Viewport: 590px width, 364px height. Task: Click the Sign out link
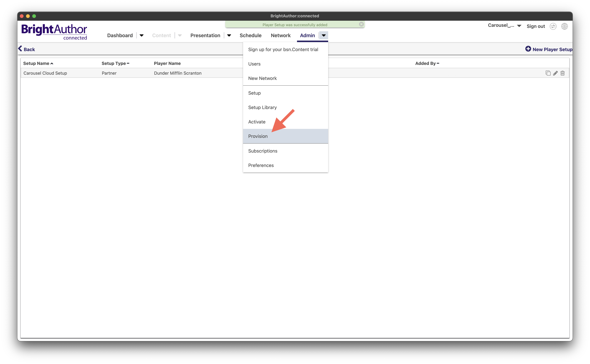536,26
